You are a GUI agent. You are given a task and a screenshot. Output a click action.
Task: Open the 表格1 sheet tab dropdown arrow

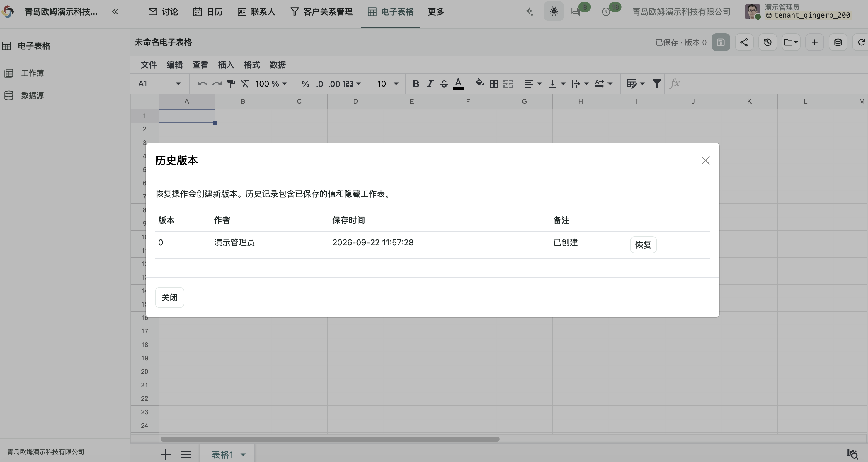pyautogui.click(x=243, y=455)
